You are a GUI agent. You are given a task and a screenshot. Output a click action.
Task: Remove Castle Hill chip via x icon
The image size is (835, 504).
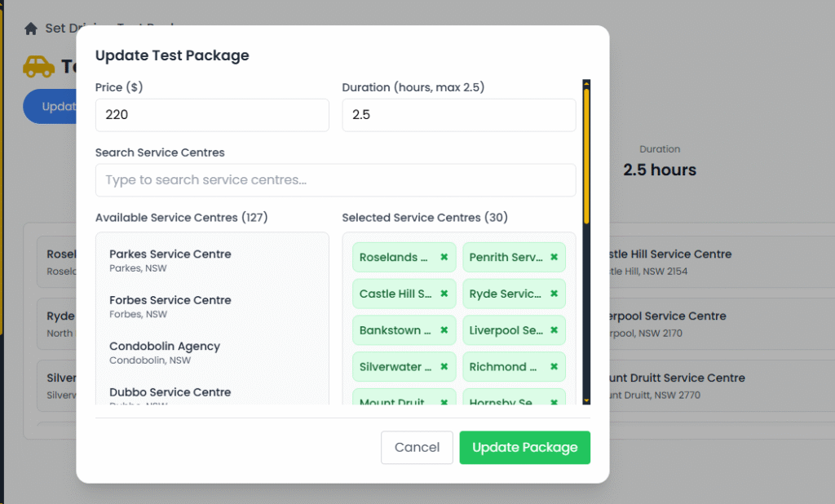coord(444,294)
